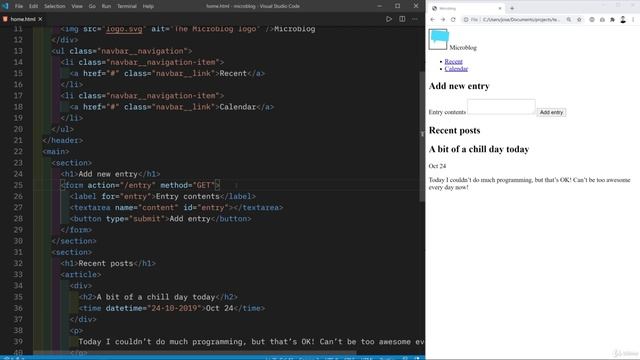Open the editor More Actions ellipsis
Screen dimensions: 640x360
[x=415, y=19]
